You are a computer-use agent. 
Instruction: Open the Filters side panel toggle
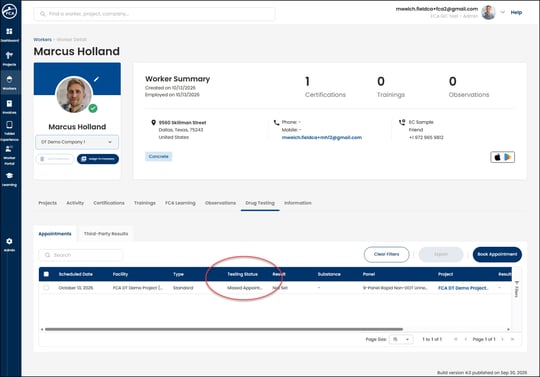[517, 289]
